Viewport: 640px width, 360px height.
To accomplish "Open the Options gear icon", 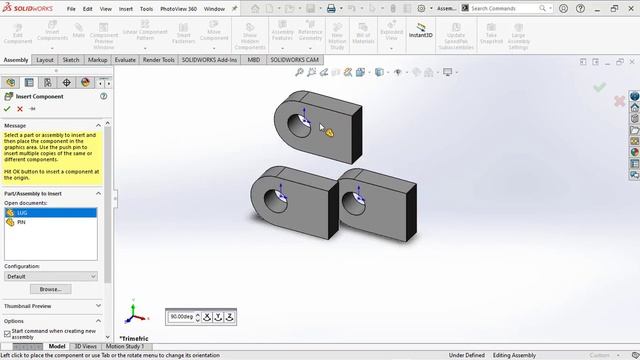I will click(x=421, y=8).
